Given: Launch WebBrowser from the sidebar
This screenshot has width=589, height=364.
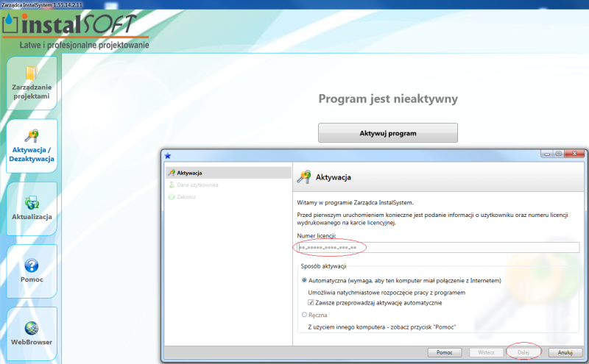Looking at the screenshot, I should [x=32, y=334].
